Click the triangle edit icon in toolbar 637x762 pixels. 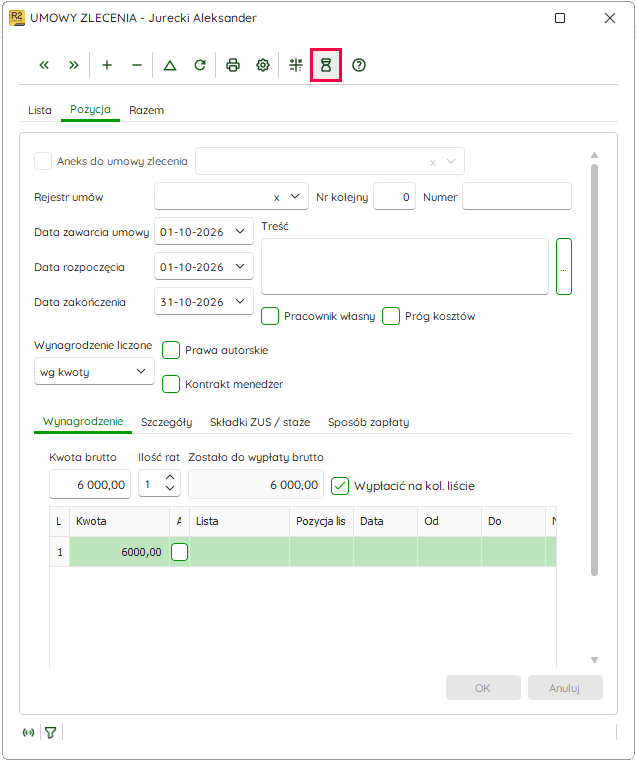coord(170,65)
